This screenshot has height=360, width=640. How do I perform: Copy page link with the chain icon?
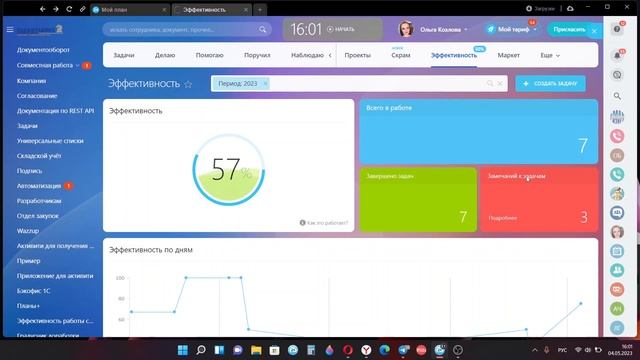coord(82,9)
